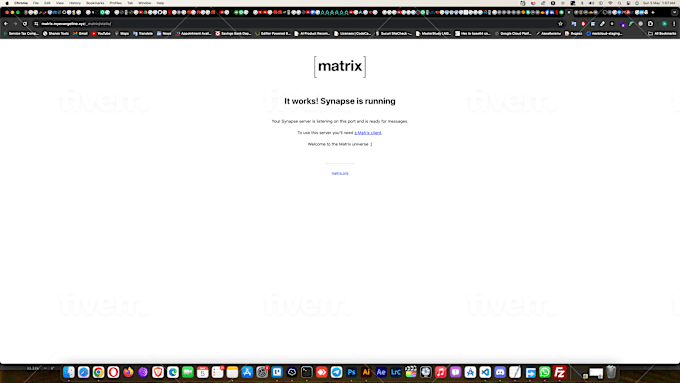Open Finder from the dock

click(x=69, y=372)
